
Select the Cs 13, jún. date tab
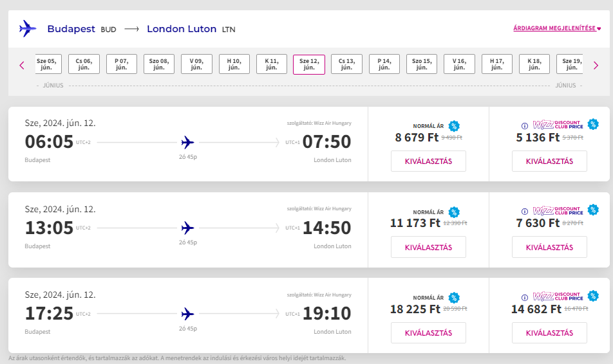(346, 64)
